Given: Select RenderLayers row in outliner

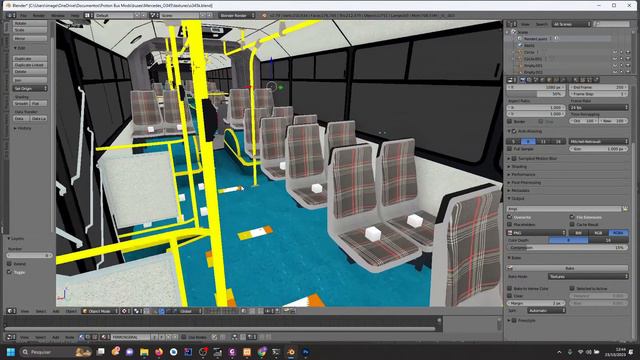Looking at the screenshot, I should coord(535,38).
